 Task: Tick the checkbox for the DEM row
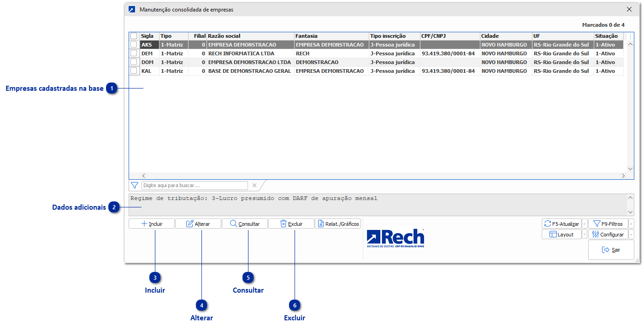coord(134,53)
